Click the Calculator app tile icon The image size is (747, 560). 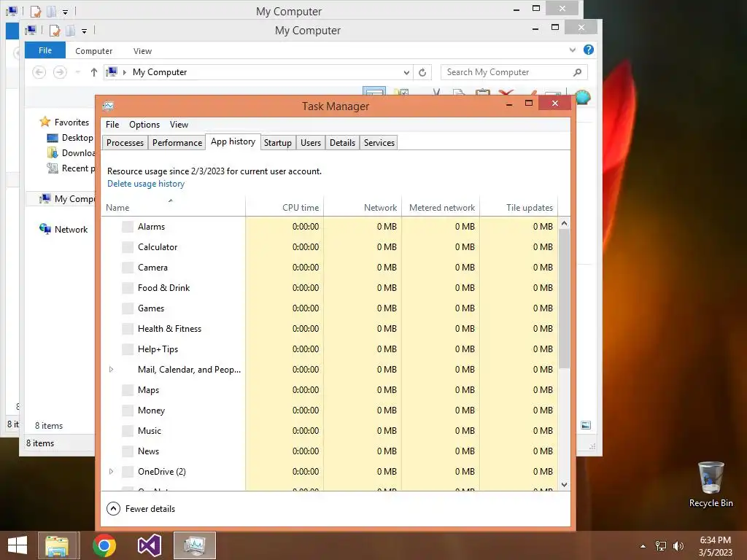(x=128, y=247)
